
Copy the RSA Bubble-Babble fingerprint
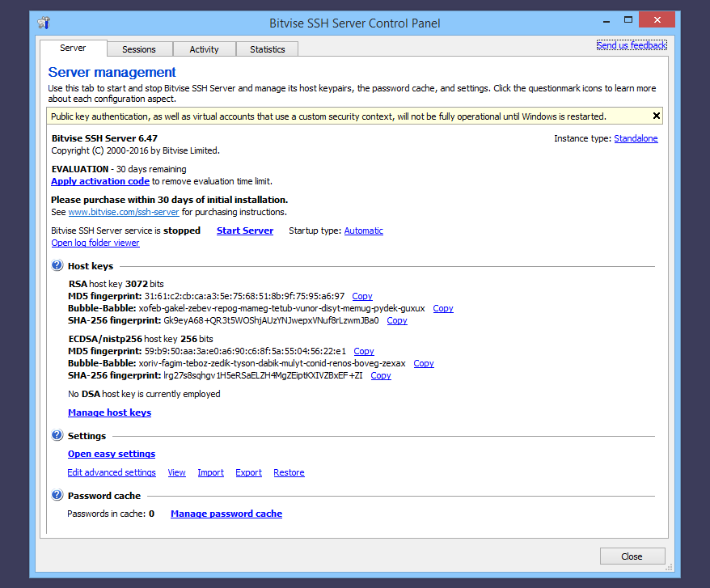click(x=443, y=308)
